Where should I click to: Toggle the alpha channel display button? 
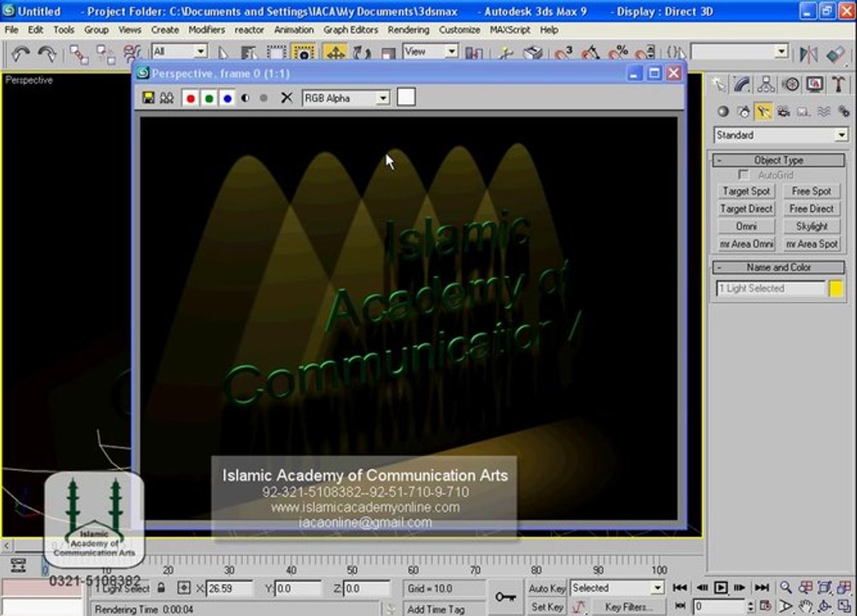point(245,98)
